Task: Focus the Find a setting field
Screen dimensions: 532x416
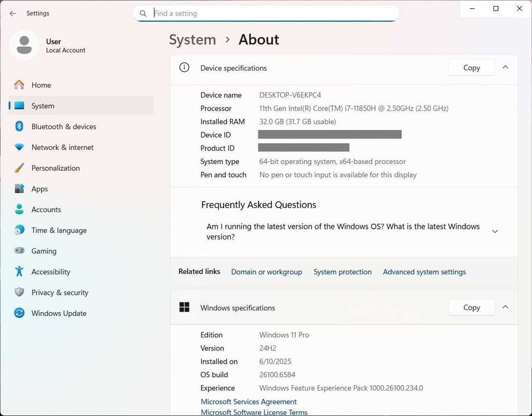Action: (x=266, y=13)
